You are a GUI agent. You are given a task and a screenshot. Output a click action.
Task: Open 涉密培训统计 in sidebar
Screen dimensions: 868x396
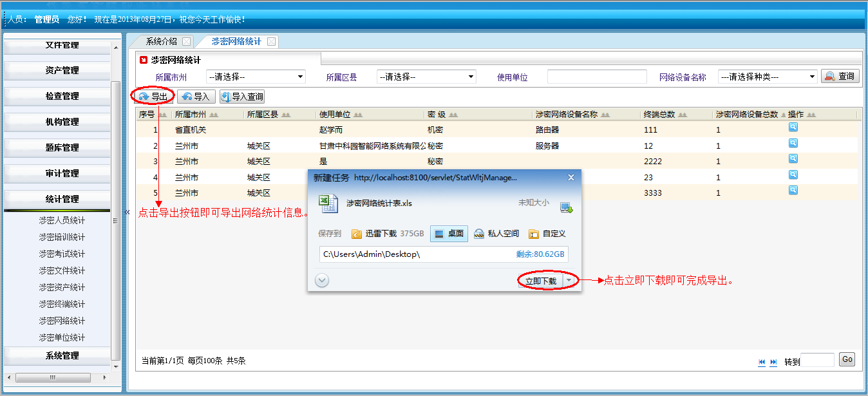tap(62, 237)
